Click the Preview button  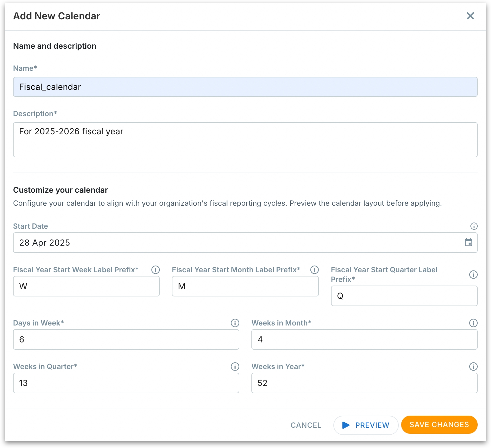click(x=365, y=425)
